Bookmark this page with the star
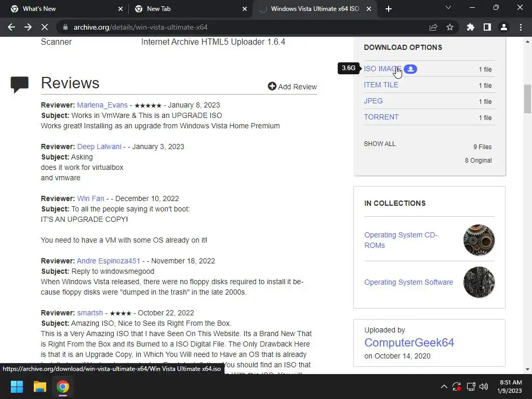Screen dimensions: 532x399 pos(450,27)
